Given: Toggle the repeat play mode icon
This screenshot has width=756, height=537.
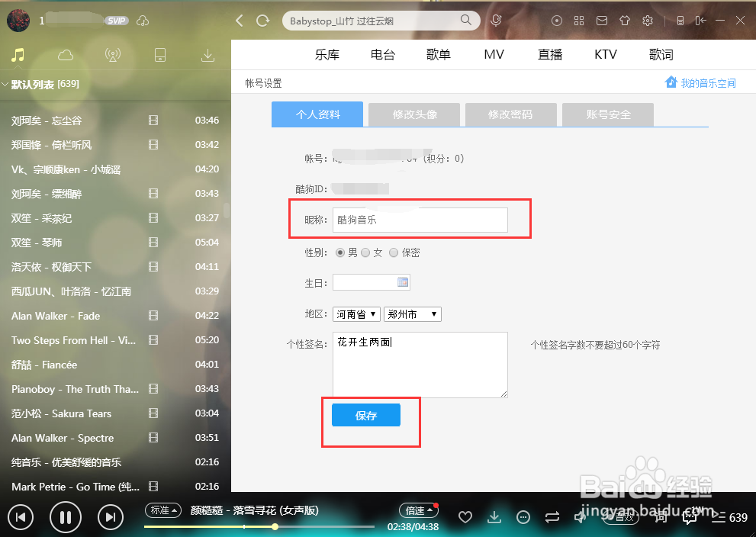Looking at the screenshot, I should tap(552, 517).
